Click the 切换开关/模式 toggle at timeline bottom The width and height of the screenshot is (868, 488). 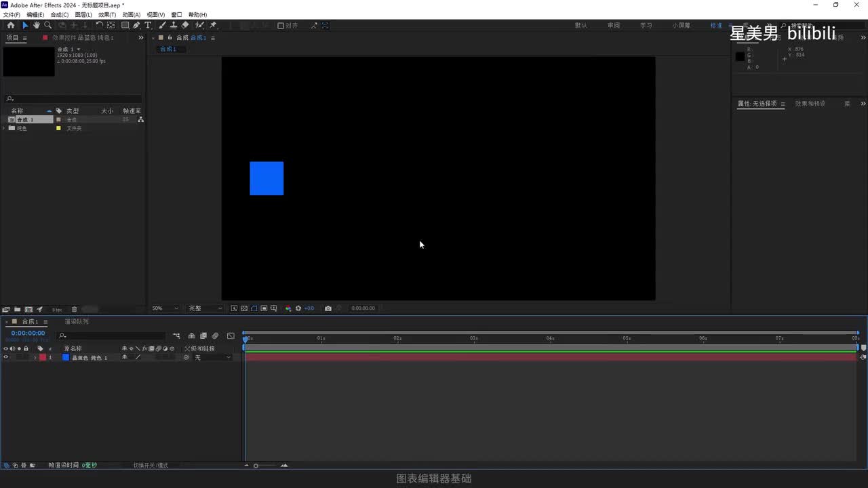[151, 466]
